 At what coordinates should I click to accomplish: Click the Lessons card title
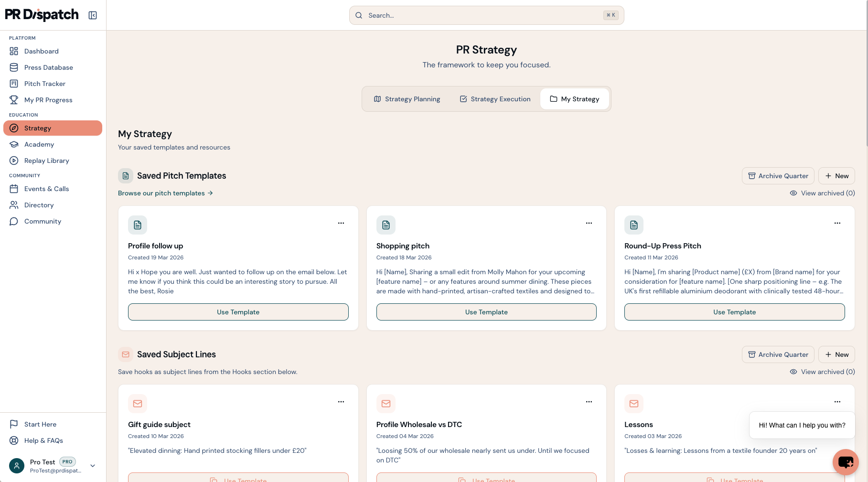[x=639, y=425]
